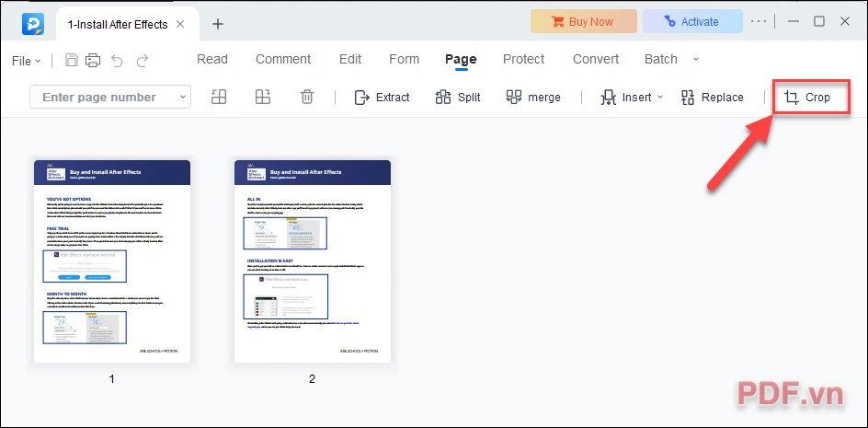Viewport: 868px width, 428px height.
Task: Expand the page number dropdown arrow
Action: coord(183,98)
